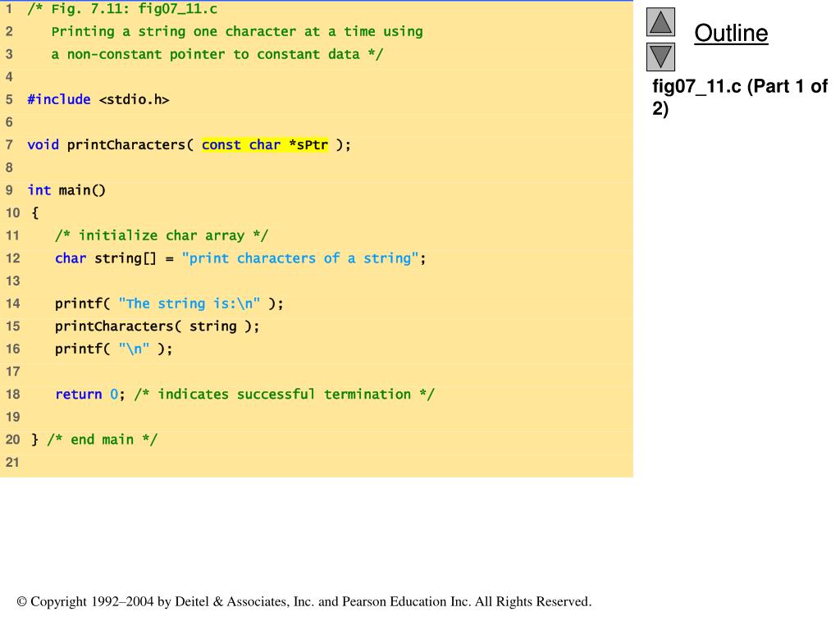Click the 'char string[]' declaration
The image size is (840, 630).
click(x=106, y=258)
